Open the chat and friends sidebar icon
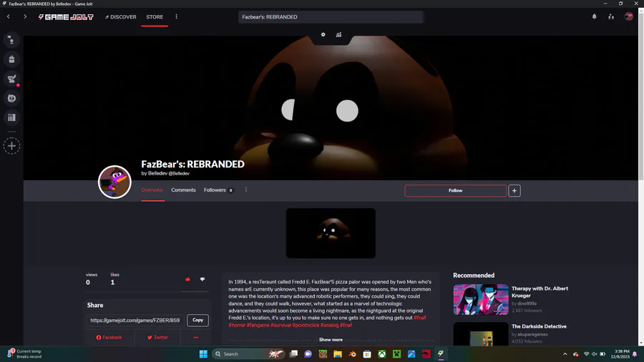The height and width of the screenshot is (362, 644). (11, 40)
